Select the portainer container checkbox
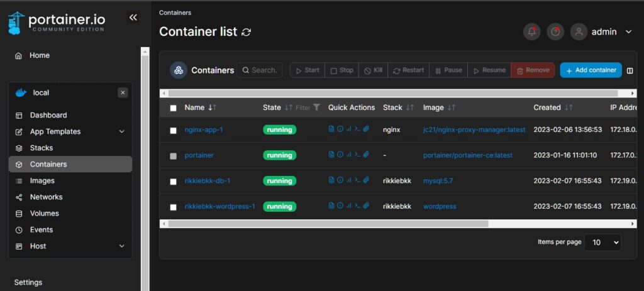 (x=174, y=156)
